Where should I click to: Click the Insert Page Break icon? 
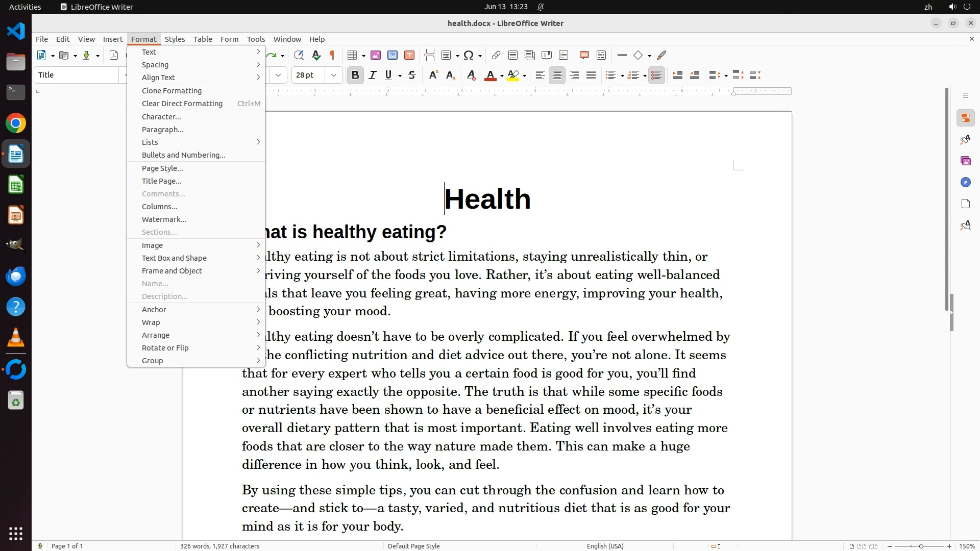(429, 55)
